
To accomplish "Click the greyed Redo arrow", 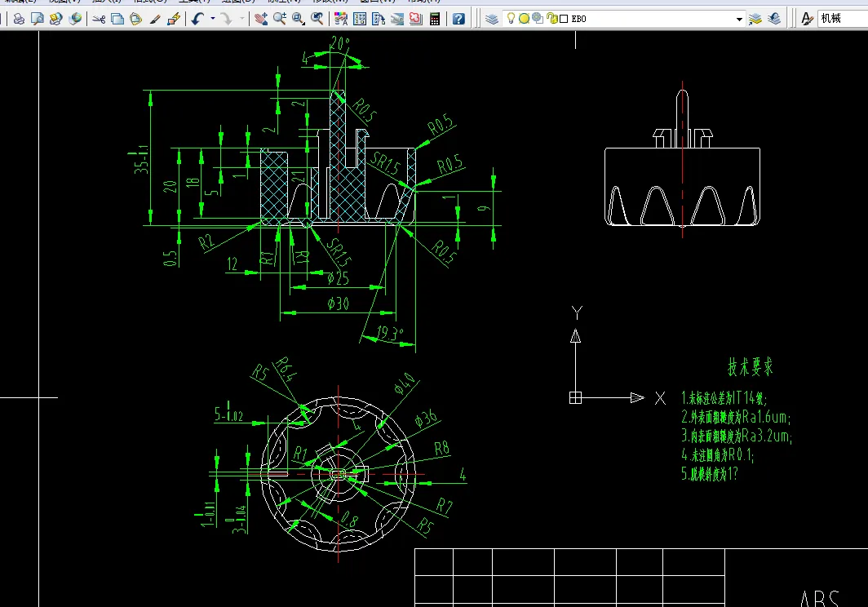I will pyautogui.click(x=227, y=19).
